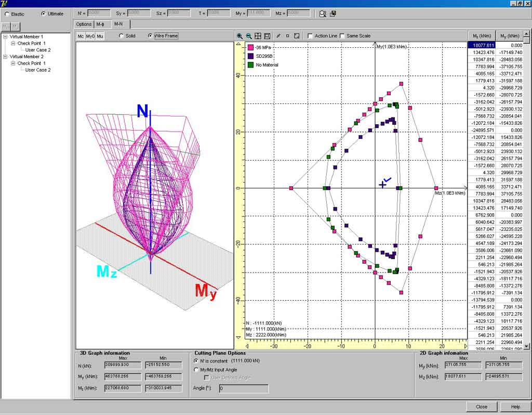Click the My (kNm) column header
The width and height of the screenshot is (532, 415).
[510, 36]
